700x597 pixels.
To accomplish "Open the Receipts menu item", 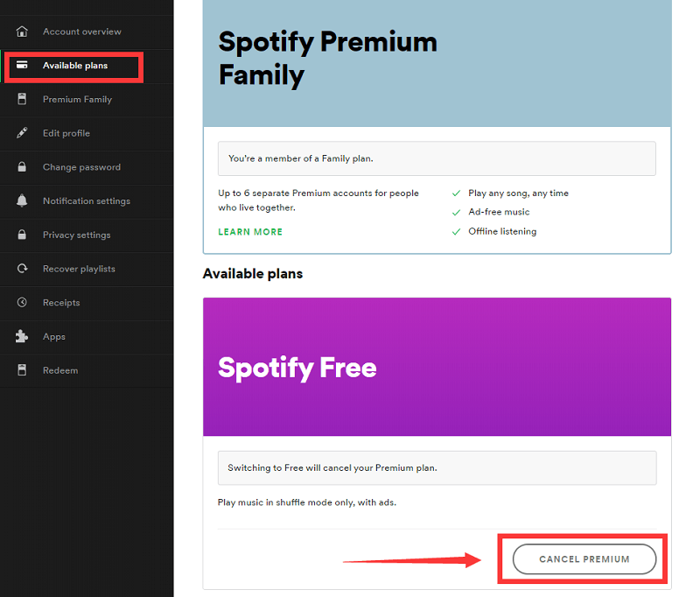I will (x=61, y=303).
